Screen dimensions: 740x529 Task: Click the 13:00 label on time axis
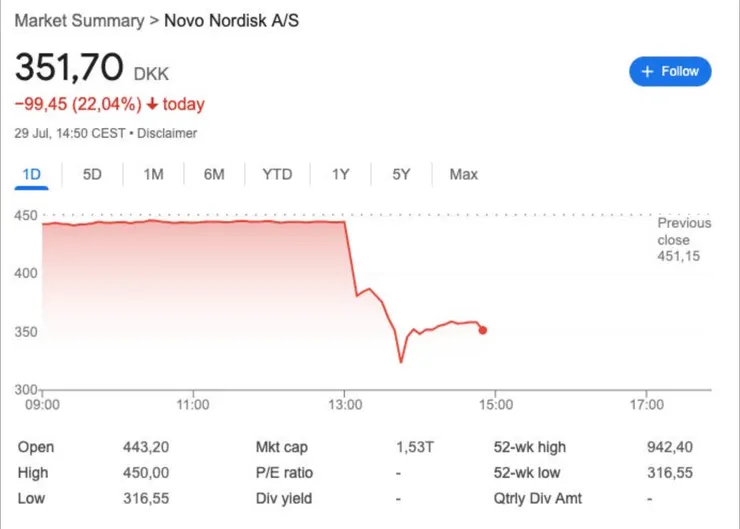pos(344,405)
